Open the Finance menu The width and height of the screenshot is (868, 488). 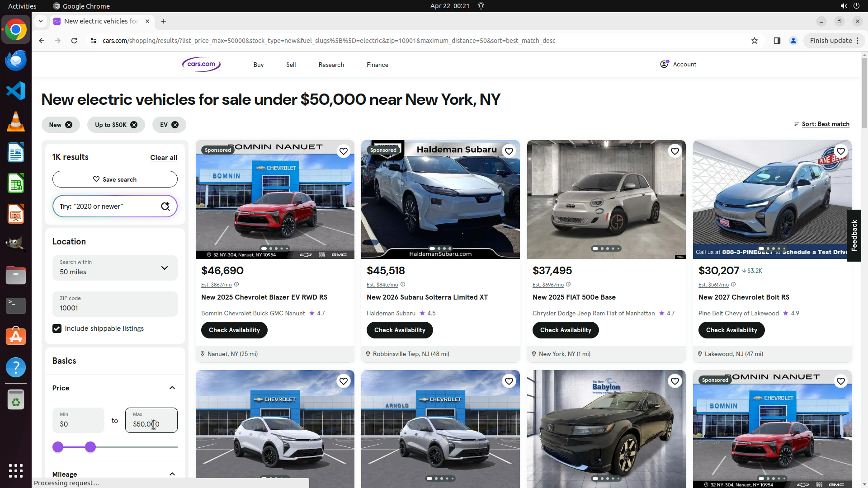[377, 65]
